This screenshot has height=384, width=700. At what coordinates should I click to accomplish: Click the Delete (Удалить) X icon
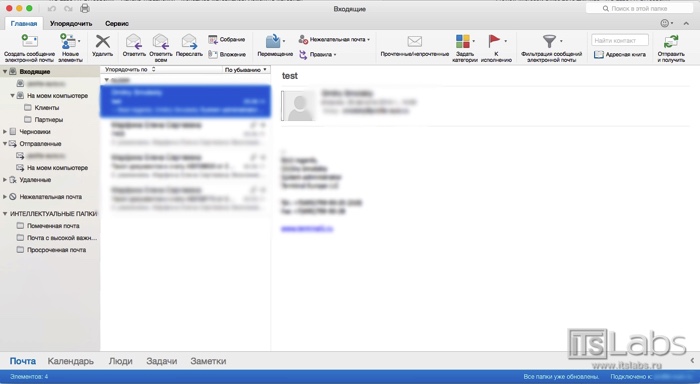pos(103,42)
